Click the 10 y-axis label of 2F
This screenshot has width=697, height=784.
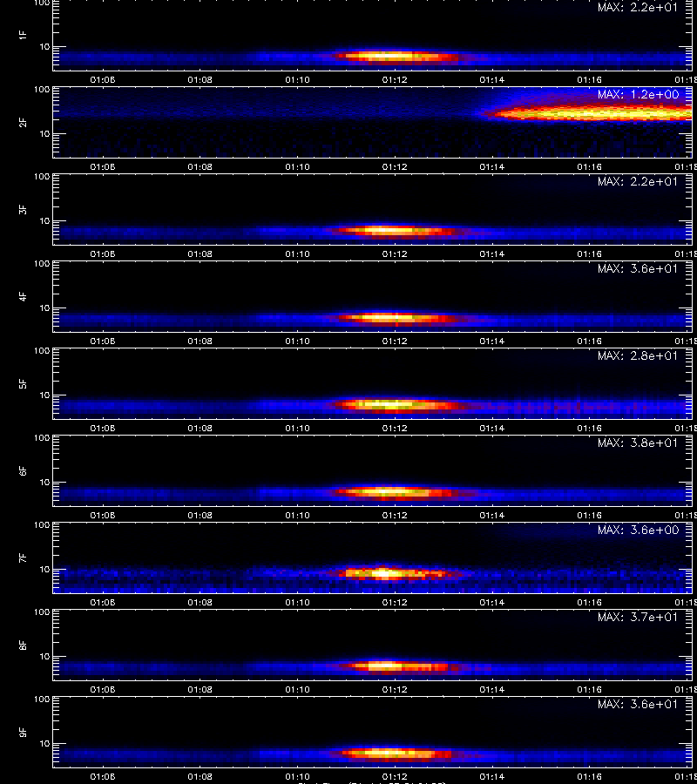pos(44,133)
